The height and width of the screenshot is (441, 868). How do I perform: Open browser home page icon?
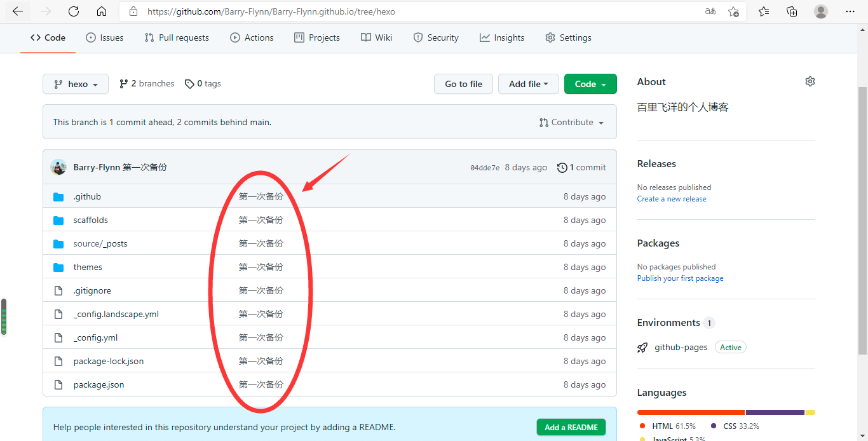click(102, 11)
